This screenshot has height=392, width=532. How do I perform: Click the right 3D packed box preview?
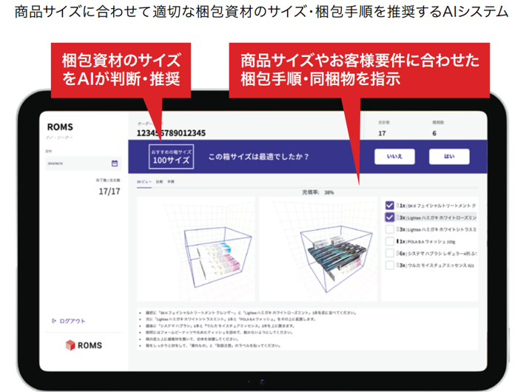coord(320,250)
